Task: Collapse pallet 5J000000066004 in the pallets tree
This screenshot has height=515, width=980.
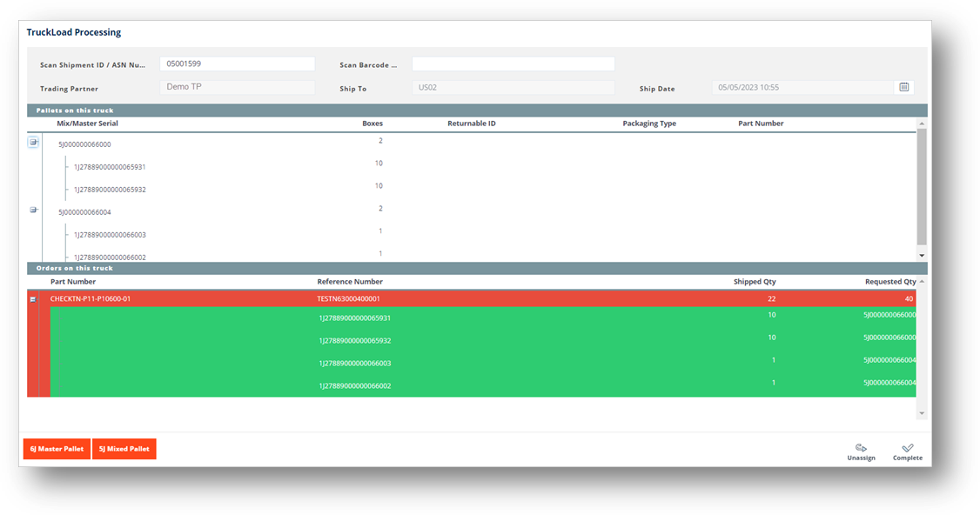Action: point(33,209)
